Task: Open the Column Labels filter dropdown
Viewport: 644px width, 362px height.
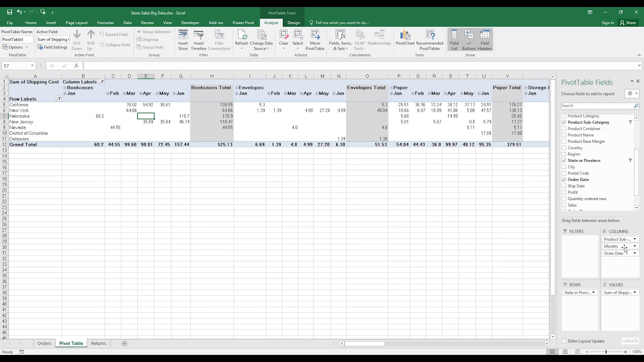Action: click(x=102, y=82)
